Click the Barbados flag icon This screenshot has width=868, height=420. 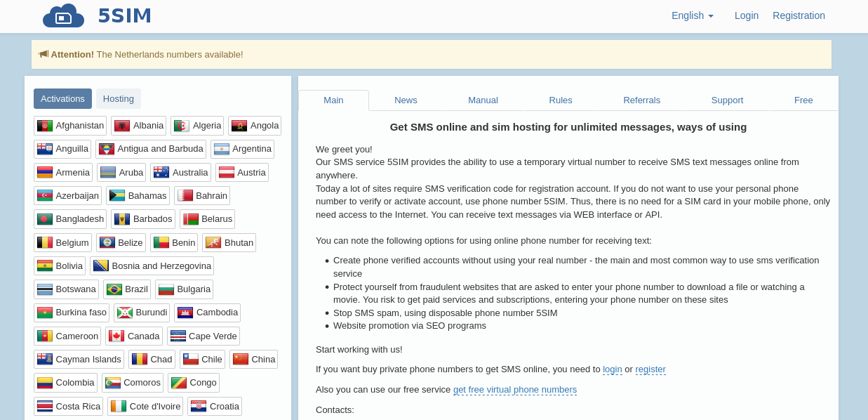point(122,219)
